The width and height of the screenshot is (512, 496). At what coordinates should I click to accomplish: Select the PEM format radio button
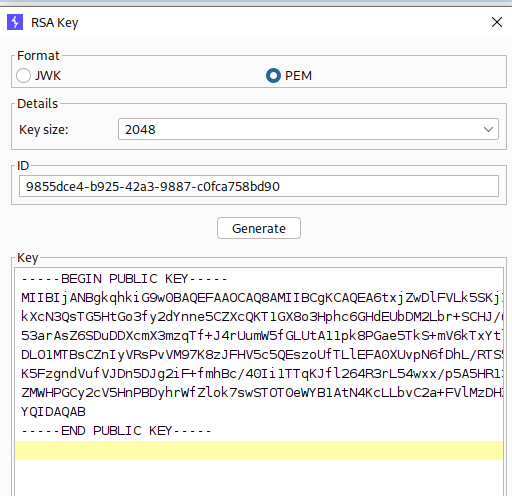coord(273,76)
